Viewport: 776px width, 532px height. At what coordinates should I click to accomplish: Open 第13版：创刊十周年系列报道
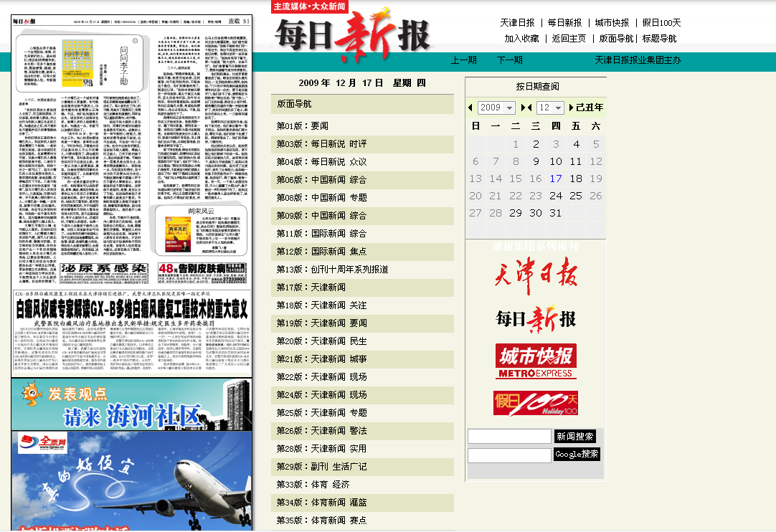coord(332,270)
